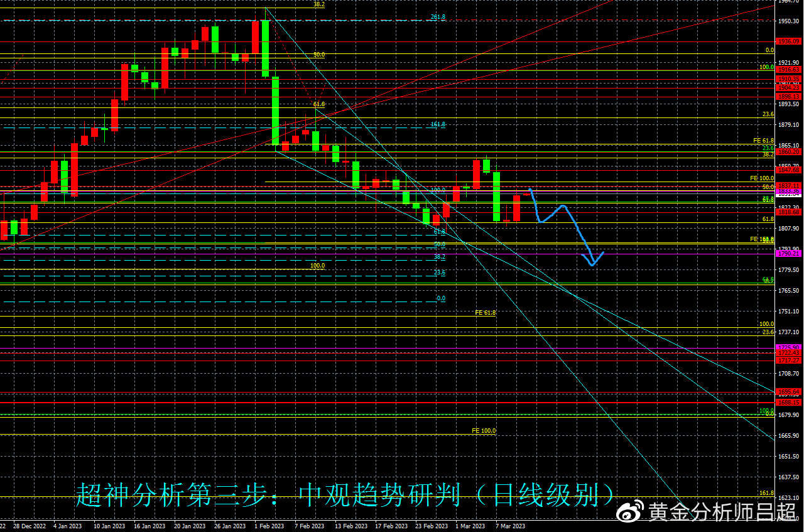Select the 1651.50 price axis label

point(789,457)
